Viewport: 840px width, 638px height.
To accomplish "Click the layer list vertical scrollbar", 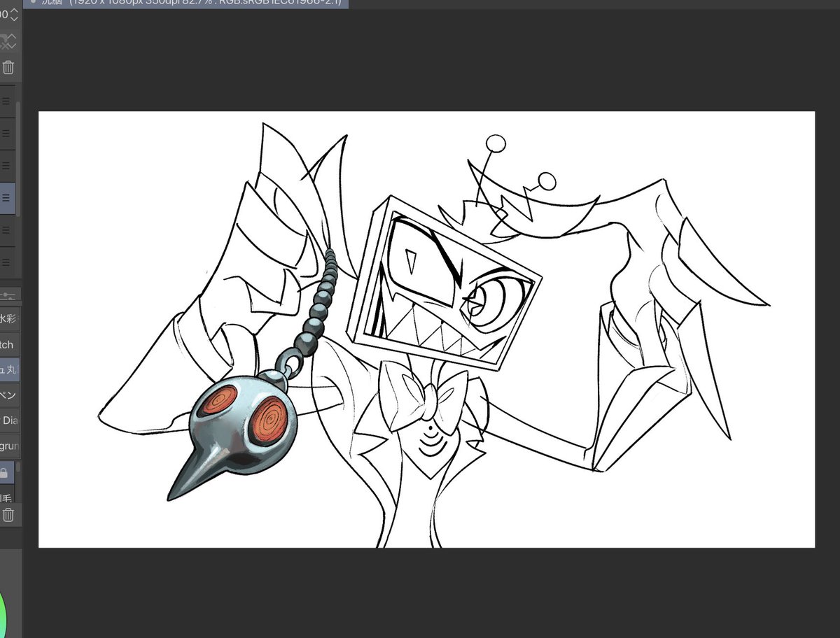I will 18,157.
